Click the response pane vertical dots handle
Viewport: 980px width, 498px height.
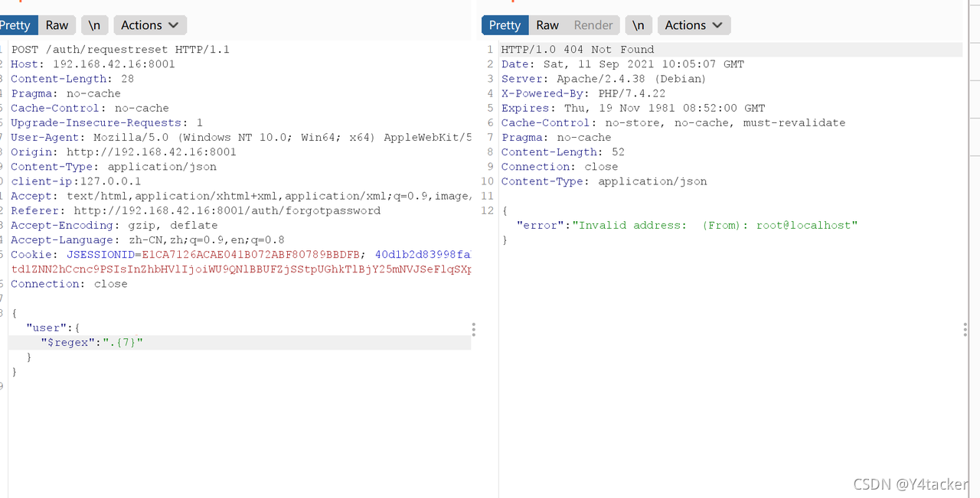[x=965, y=330]
